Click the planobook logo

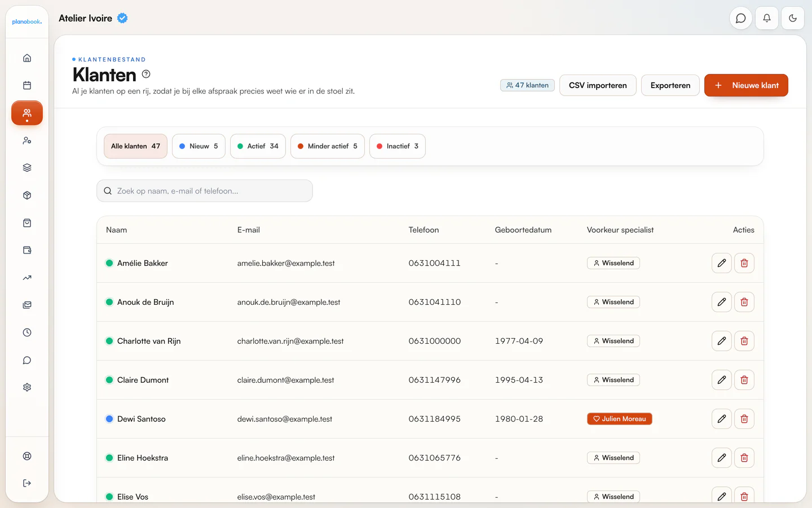[x=27, y=21]
